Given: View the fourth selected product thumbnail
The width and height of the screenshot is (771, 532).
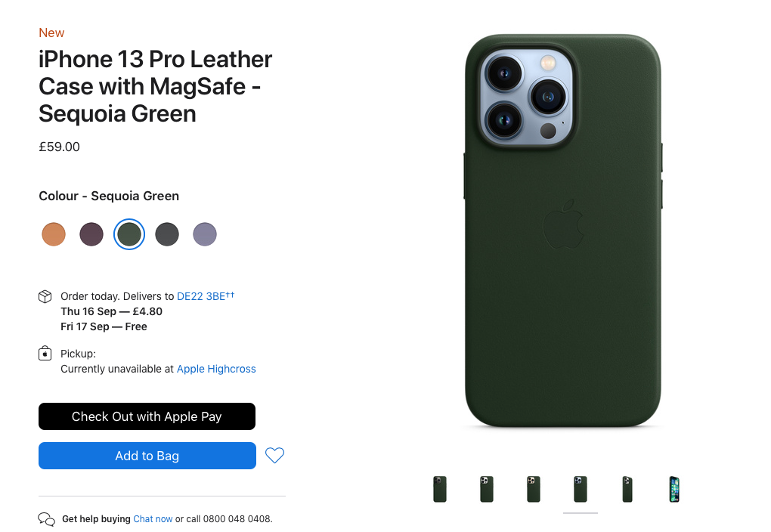Looking at the screenshot, I should (x=581, y=489).
